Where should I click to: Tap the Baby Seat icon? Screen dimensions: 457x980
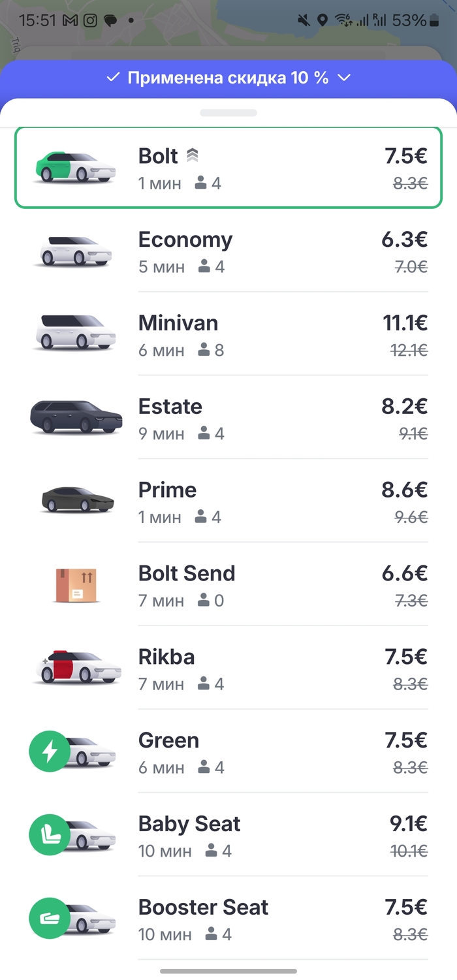[x=50, y=836]
